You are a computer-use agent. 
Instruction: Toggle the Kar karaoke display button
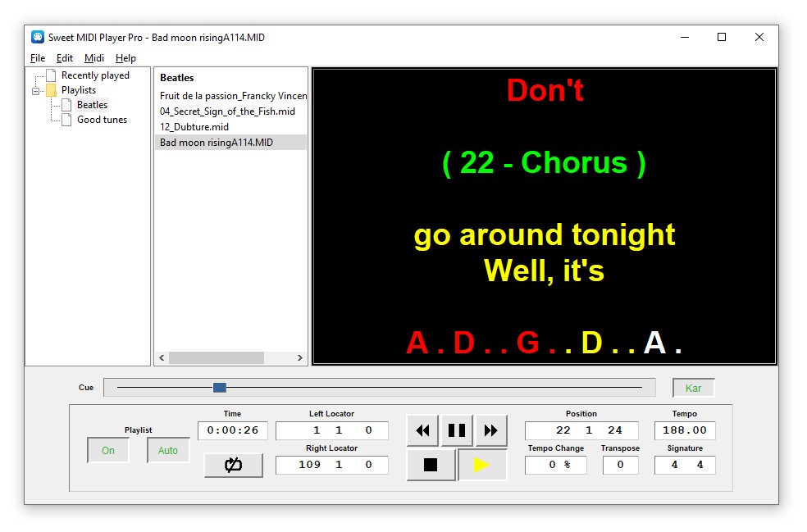[x=693, y=388]
